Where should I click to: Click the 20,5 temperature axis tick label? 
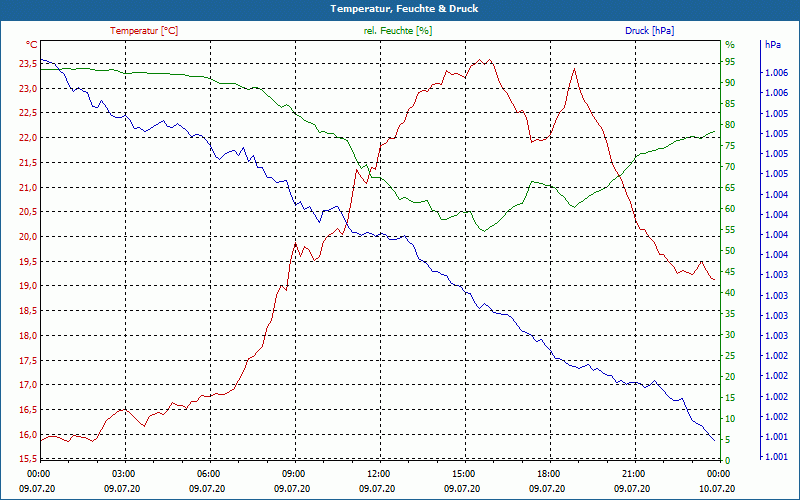tap(28, 212)
